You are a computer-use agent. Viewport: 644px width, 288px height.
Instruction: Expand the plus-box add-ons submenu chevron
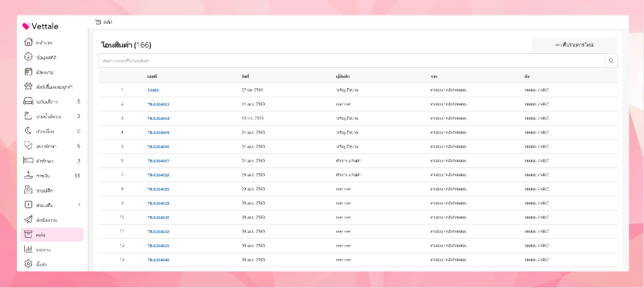pos(79,205)
